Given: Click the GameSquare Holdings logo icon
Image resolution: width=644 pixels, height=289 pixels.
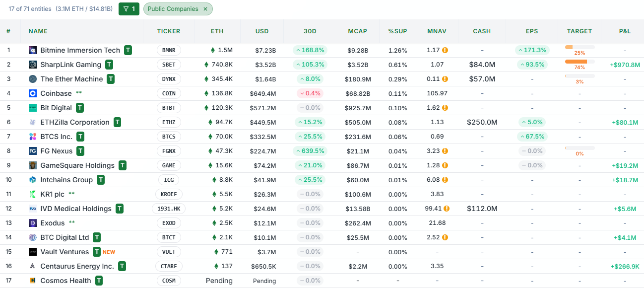Looking at the screenshot, I should [33, 165].
